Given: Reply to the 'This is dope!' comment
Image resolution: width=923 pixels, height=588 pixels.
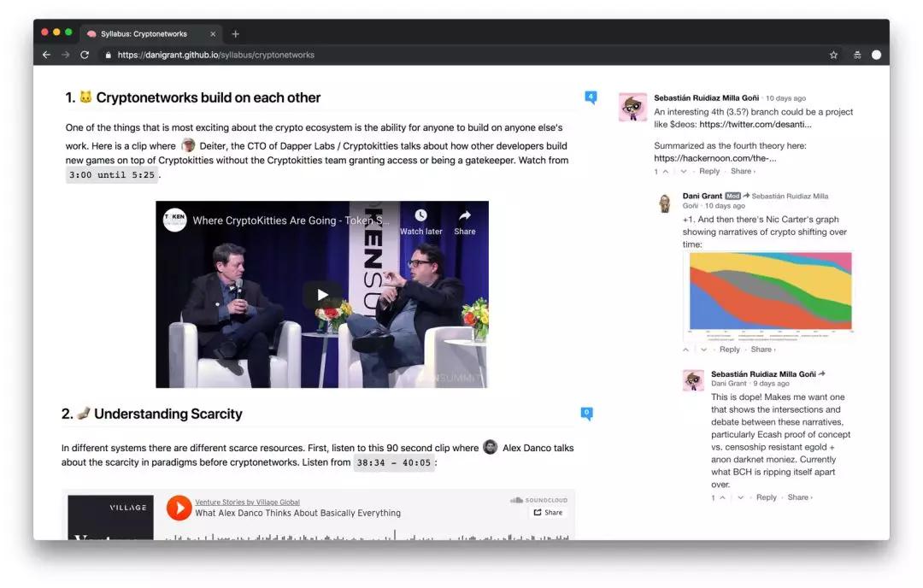Looking at the screenshot, I should pos(767,498).
